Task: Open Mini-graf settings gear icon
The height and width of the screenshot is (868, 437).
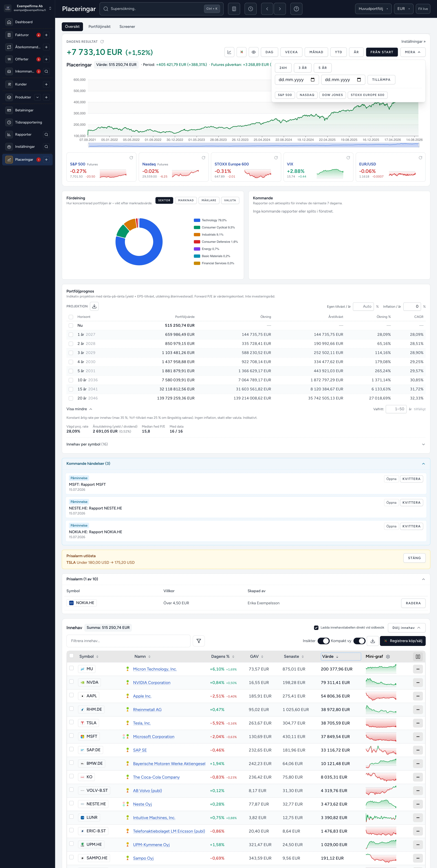Action: (388, 656)
